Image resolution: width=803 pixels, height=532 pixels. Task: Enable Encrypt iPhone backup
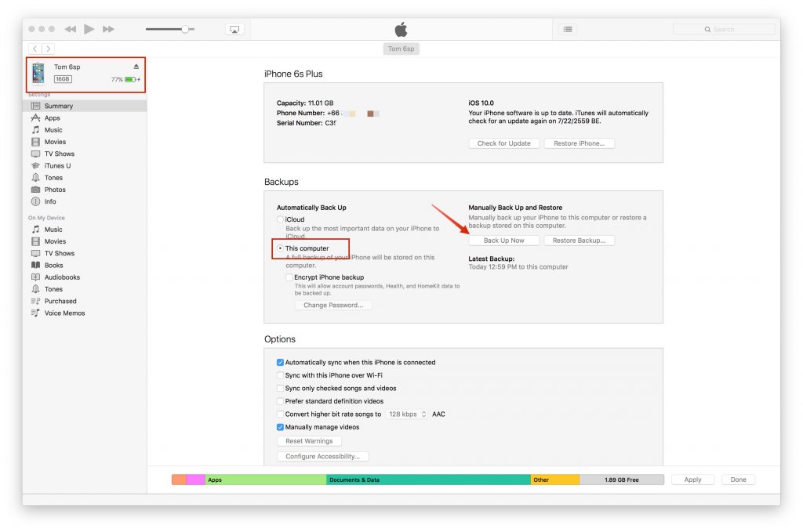pos(288,277)
